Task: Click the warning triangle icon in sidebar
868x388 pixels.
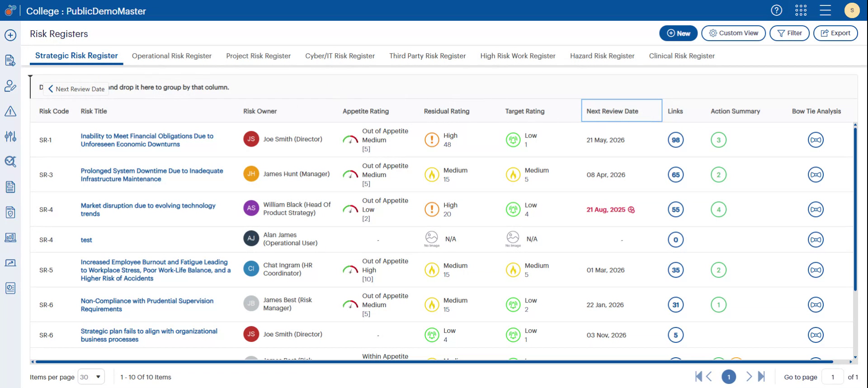Action: pyautogui.click(x=10, y=111)
